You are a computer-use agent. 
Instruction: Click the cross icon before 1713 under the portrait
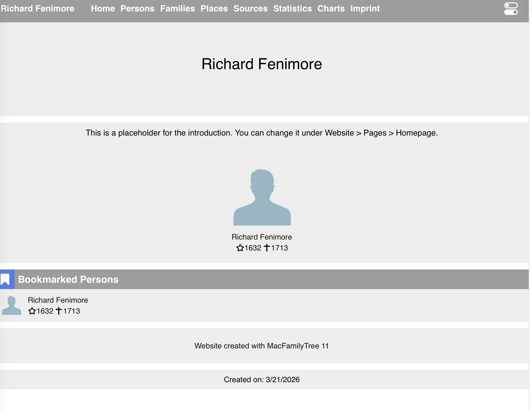(267, 248)
